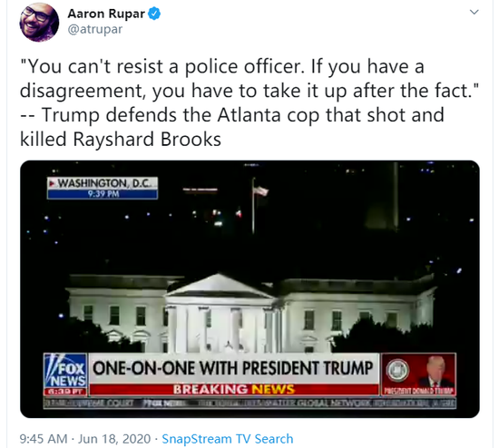Click the President Donald Trump inset thumbnail
Screen dimensions: 499x448
click(x=419, y=375)
